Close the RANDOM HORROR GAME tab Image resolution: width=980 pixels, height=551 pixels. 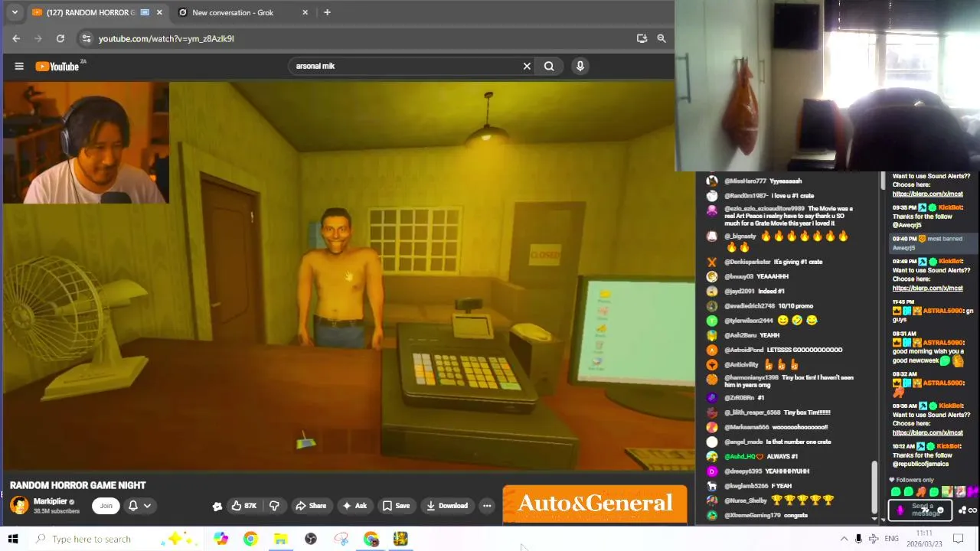[159, 12]
